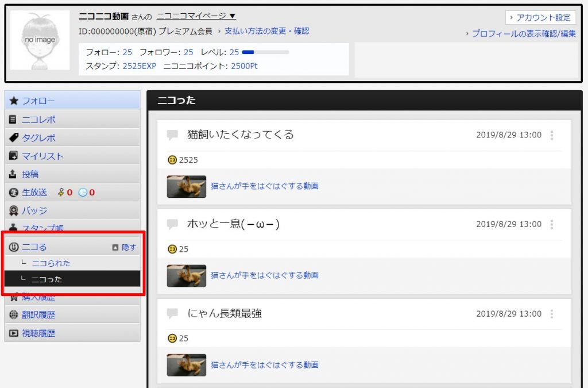588x388 pixels.
Task: Click comment bubble icon beside にゃん長類最強
Action: click(172, 313)
